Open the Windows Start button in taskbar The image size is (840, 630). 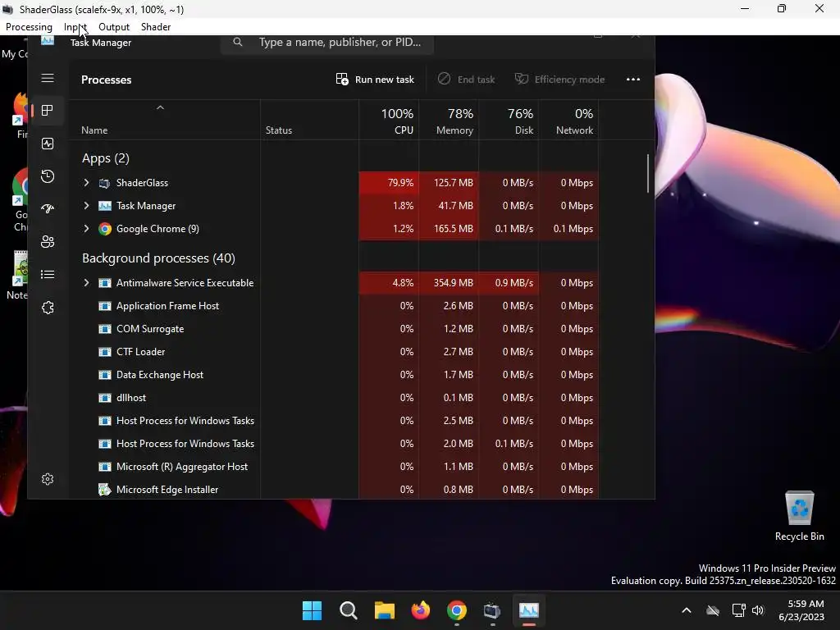(312, 610)
